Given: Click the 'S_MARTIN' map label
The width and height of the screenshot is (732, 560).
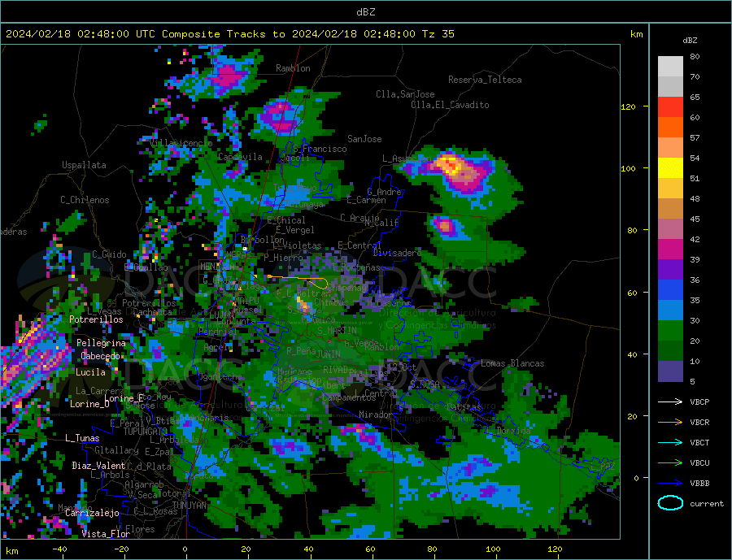Looking at the screenshot, I should (x=337, y=331).
